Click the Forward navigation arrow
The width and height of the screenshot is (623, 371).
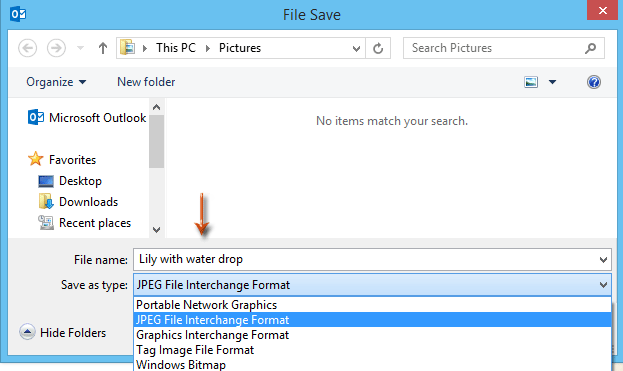click(x=56, y=48)
